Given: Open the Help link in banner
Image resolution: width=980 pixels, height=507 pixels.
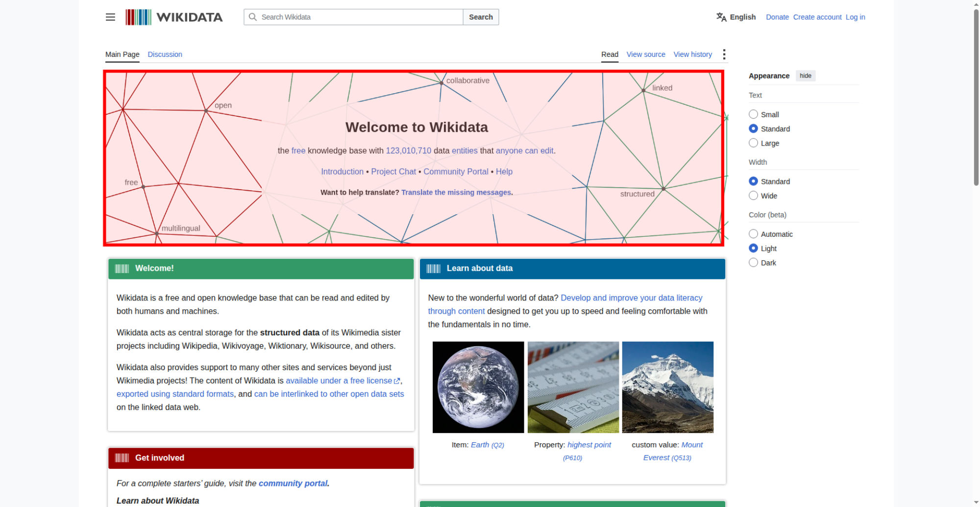Looking at the screenshot, I should pos(504,172).
